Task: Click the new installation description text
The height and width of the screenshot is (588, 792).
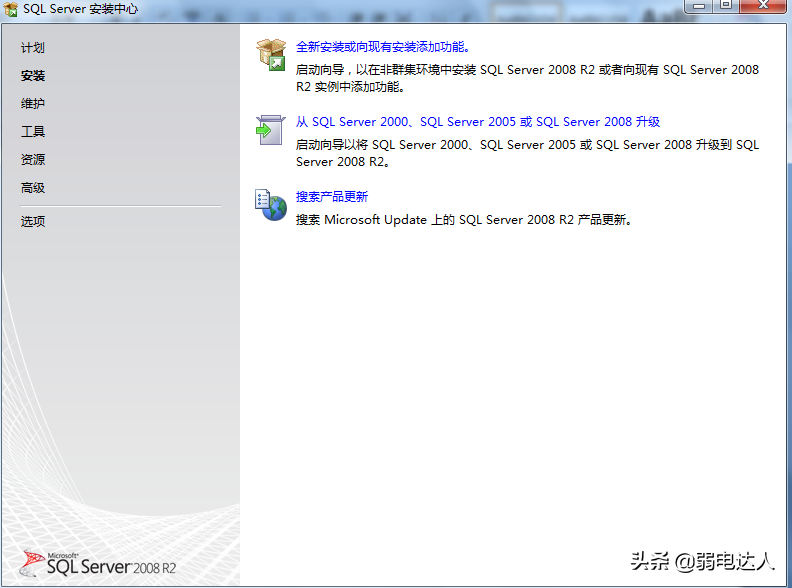Action: click(527, 78)
